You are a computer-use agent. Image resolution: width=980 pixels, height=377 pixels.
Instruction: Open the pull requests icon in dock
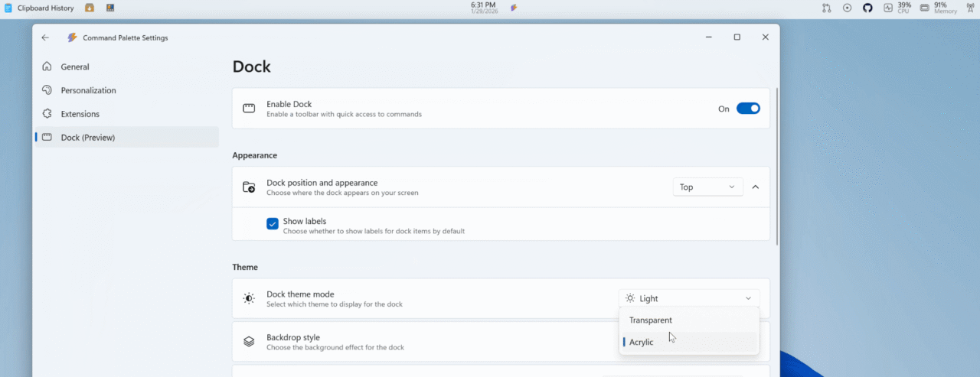[827, 8]
